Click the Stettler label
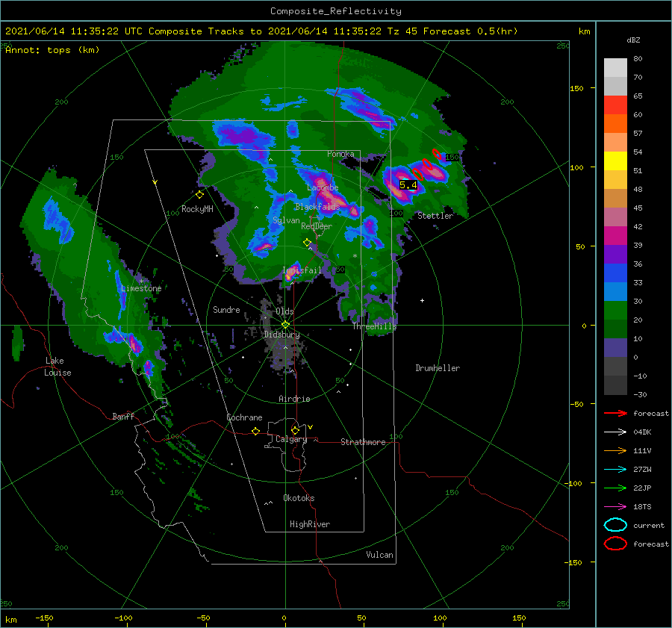The width and height of the screenshot is (672, 628). coord(435,216)
